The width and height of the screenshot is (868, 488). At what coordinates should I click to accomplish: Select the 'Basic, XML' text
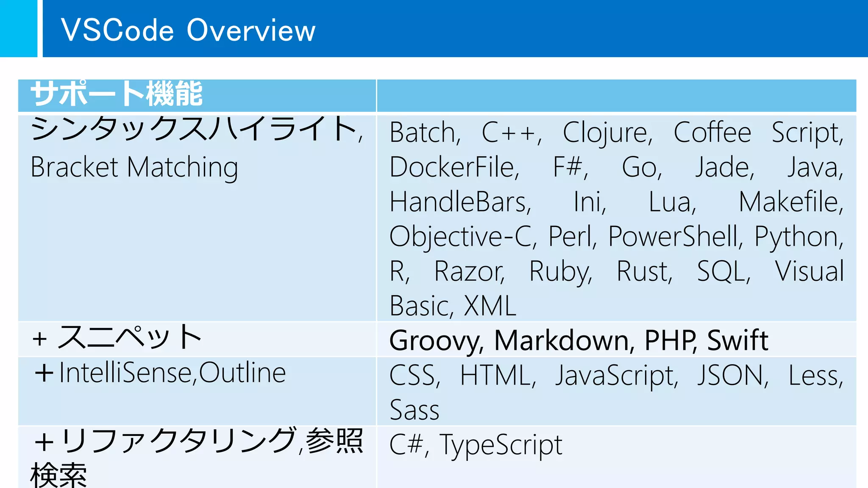point(453,306)
